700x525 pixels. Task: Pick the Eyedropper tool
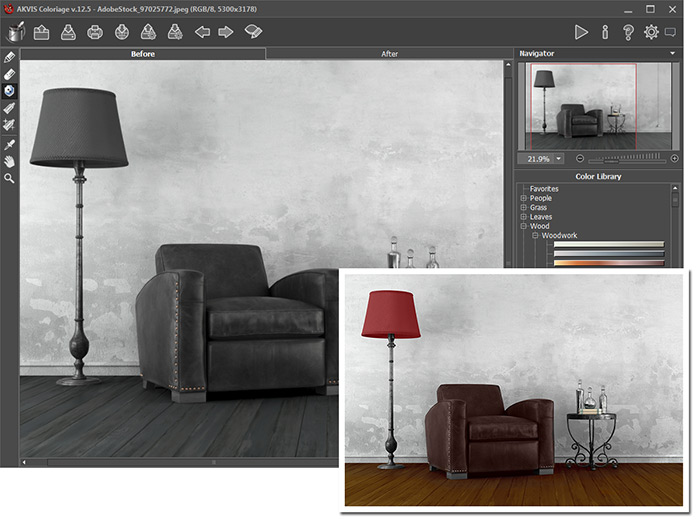pos(9,143)
